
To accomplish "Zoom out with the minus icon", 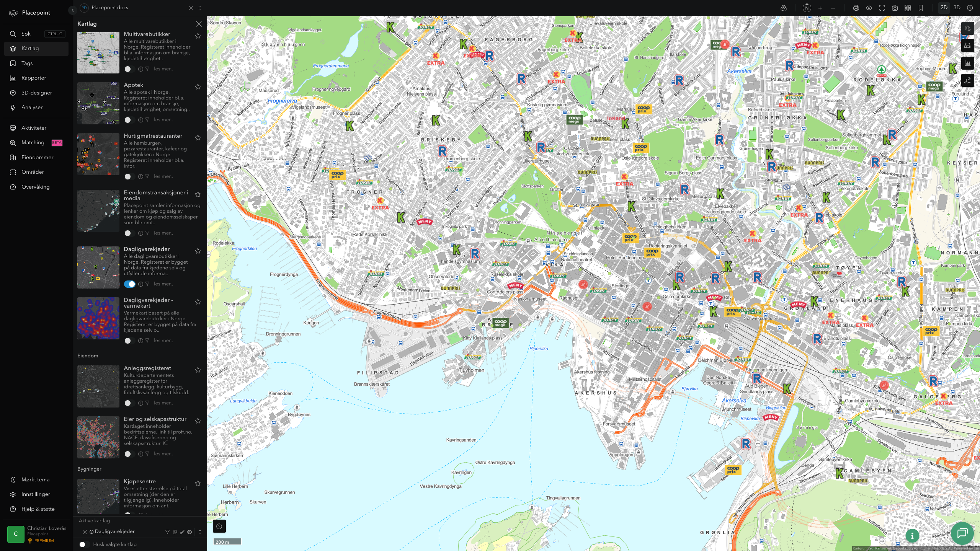I will (x=833, y=8).
